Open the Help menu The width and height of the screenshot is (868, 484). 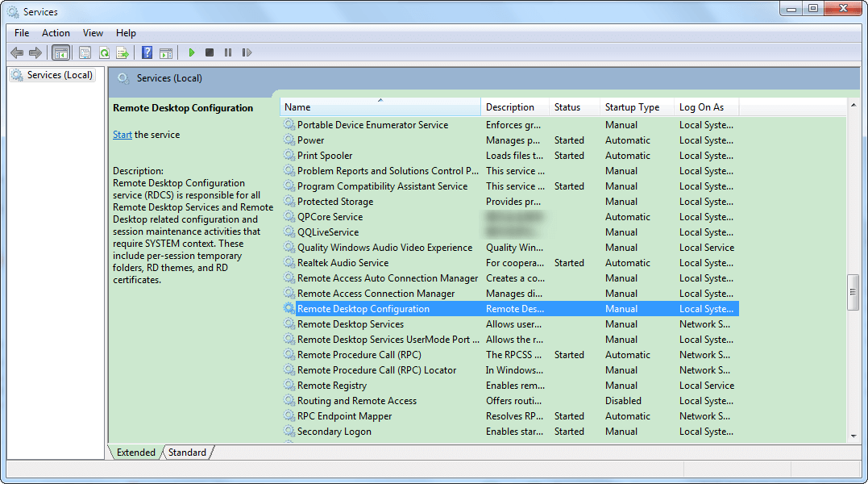(x=126, y=33)
